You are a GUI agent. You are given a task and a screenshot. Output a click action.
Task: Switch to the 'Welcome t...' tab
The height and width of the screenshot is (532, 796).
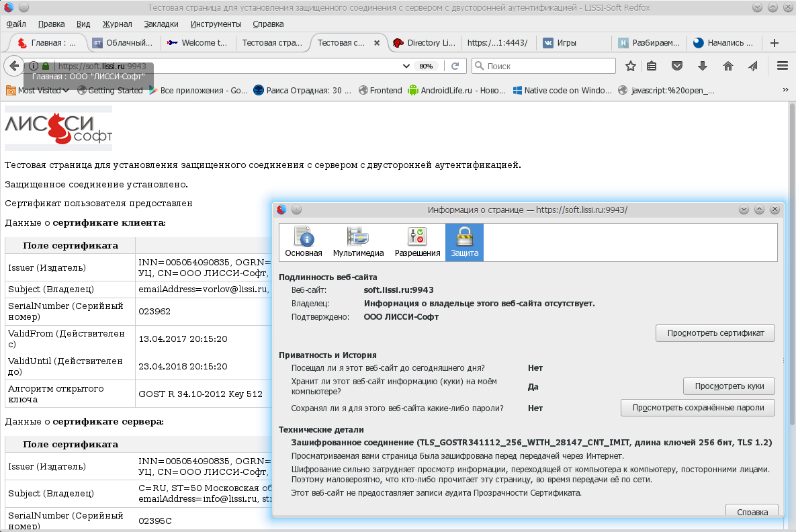(198, 43)
